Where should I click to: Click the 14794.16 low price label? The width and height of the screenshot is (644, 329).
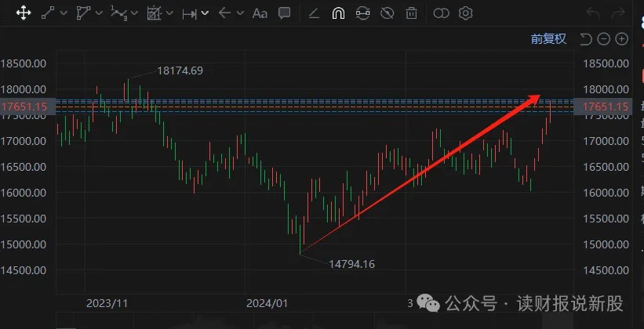352,264
